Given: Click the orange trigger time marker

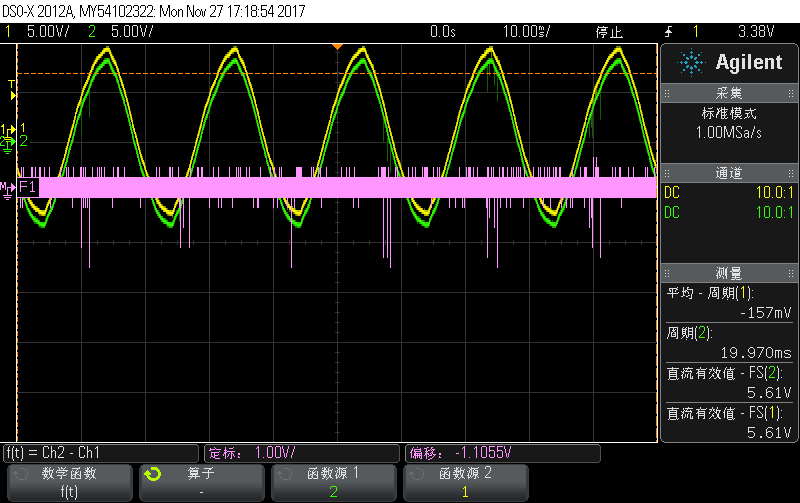Looking at the screenshot, I should 337,47.
